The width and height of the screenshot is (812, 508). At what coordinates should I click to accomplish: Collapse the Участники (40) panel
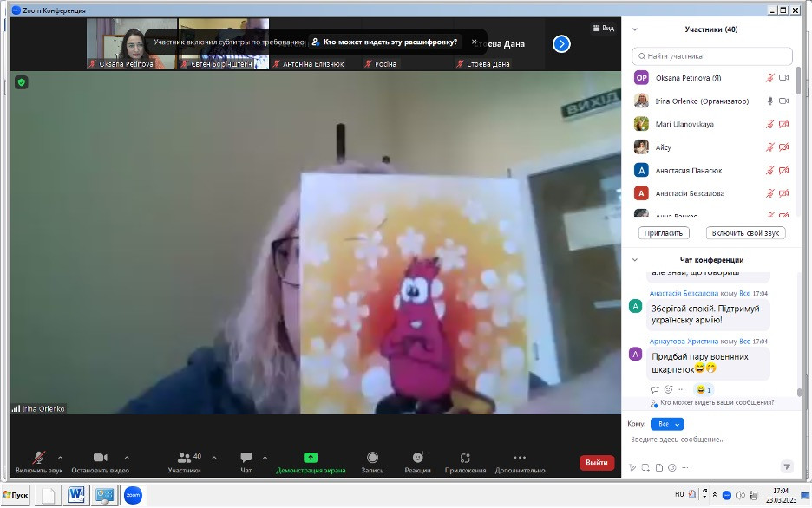(635, 29)
